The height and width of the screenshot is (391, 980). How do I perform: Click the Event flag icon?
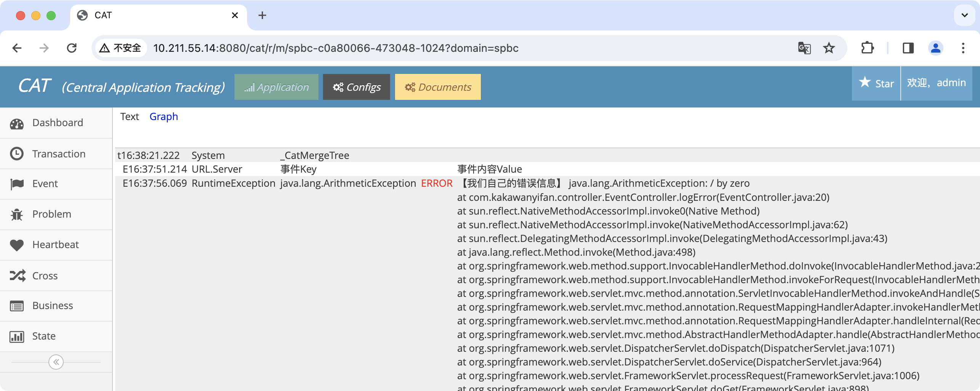click(17, 184)
